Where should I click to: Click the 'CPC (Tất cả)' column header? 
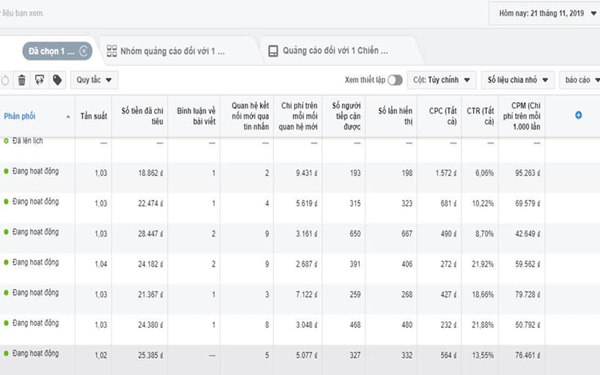[440, 116]
